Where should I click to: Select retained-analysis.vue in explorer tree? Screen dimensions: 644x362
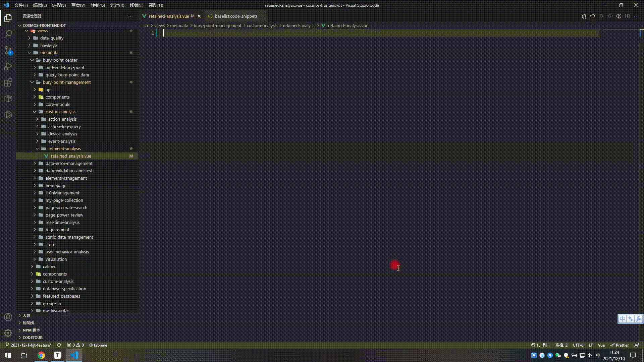pyautogui.click(x=71, y=156)
